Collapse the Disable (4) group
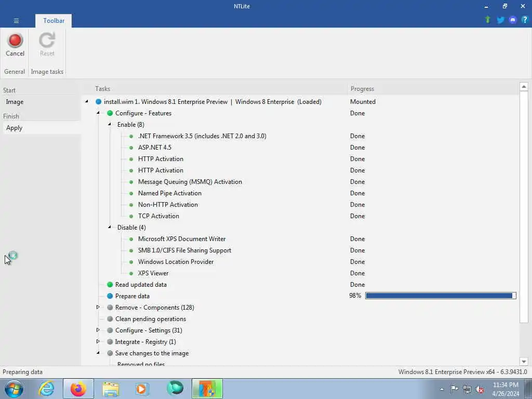This screenshot has width=532, height=399. click(110, 227)
